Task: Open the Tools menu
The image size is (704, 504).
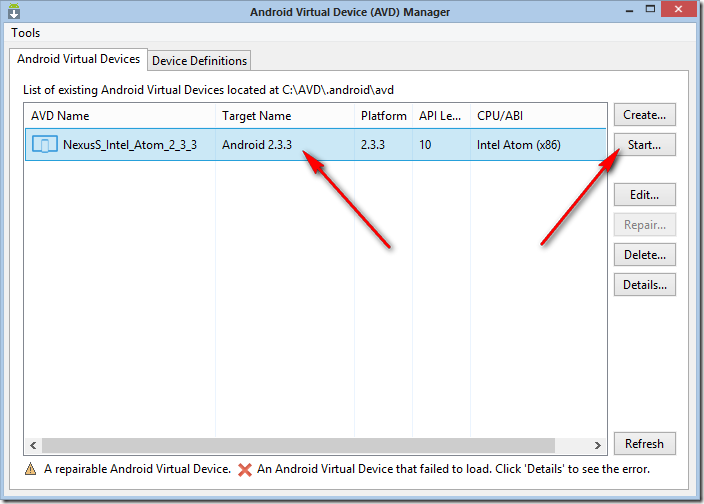Action: (x=26, y=33)
